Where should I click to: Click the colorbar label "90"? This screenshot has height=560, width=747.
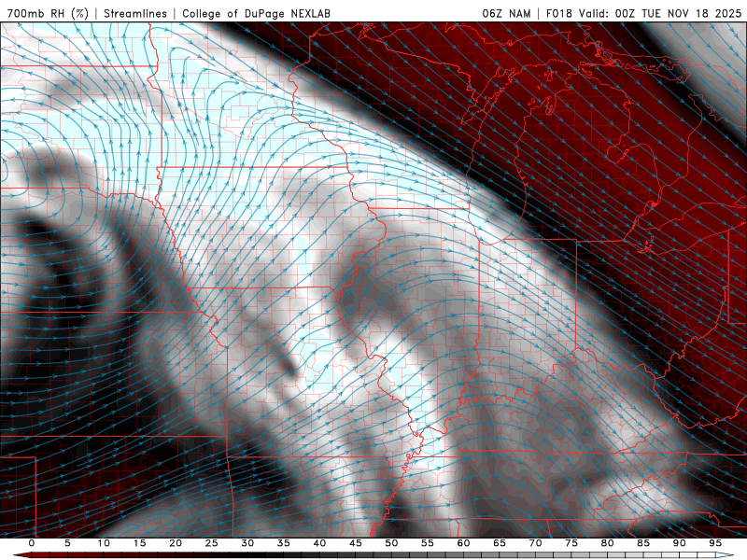click(679, 543)
